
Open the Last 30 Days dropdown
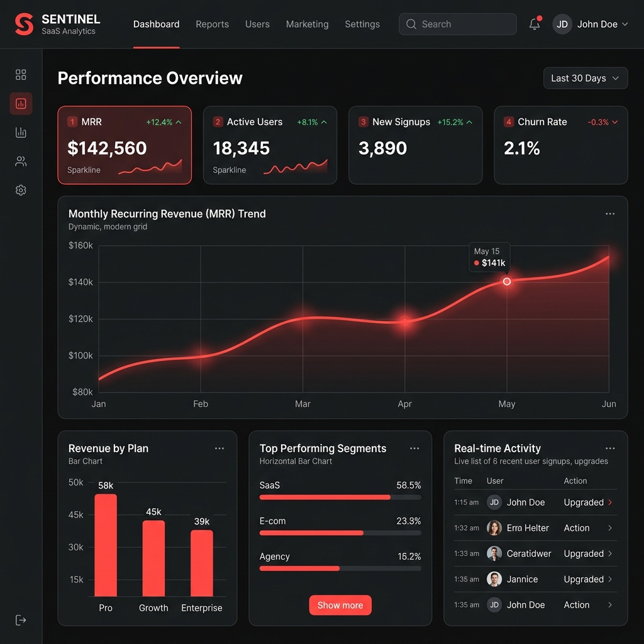pos(584,78)
